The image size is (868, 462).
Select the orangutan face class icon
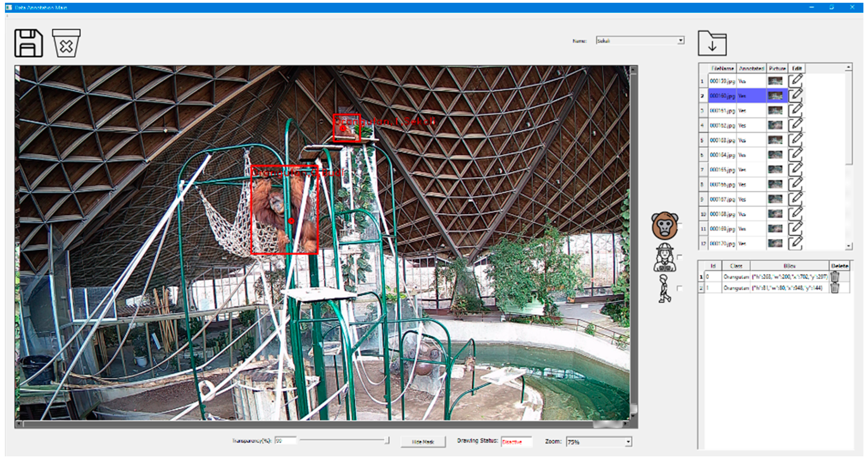pyautogui.click(x=664, y=225)
